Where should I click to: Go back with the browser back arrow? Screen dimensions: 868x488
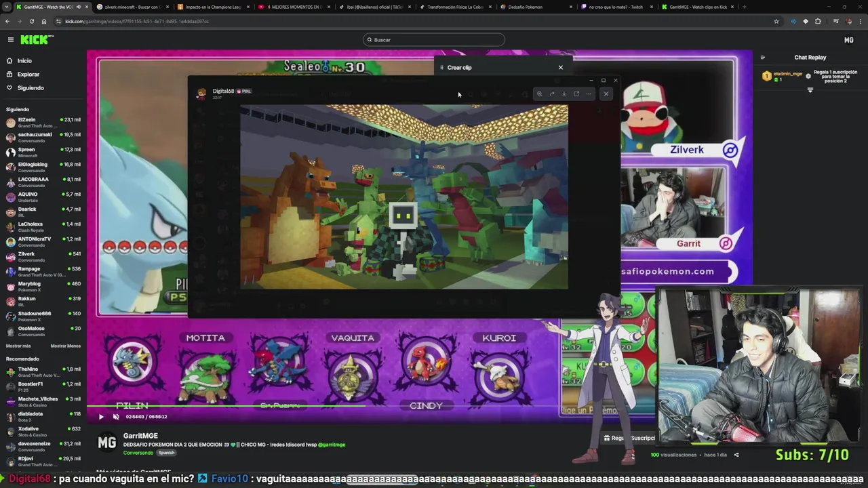click(x=7, y=21)
